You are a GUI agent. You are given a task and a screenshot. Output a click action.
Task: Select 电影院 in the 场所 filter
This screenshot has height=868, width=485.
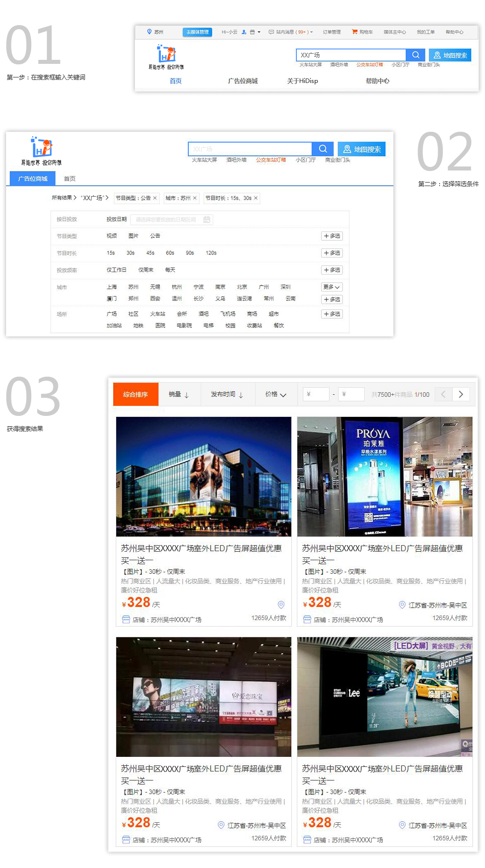(x=184, y=325)
